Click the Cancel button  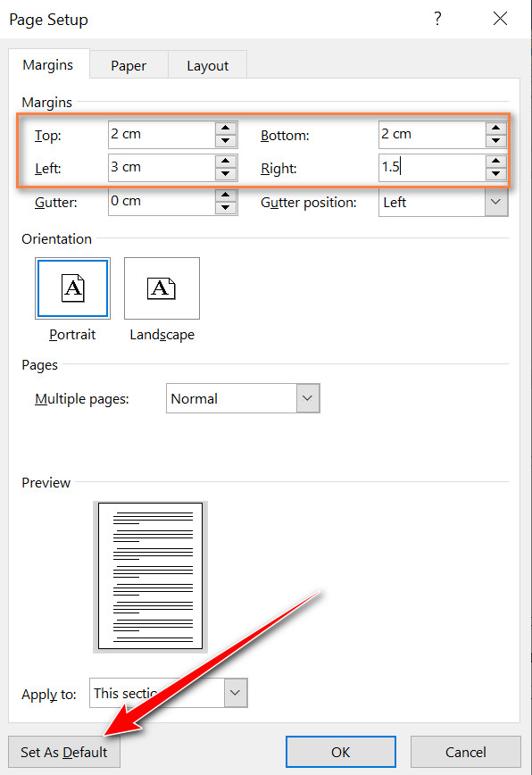(x=466, y=752)
